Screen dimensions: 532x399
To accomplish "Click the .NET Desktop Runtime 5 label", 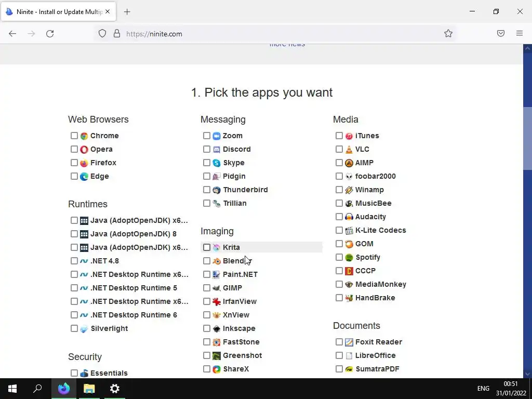I will (134, 288).
